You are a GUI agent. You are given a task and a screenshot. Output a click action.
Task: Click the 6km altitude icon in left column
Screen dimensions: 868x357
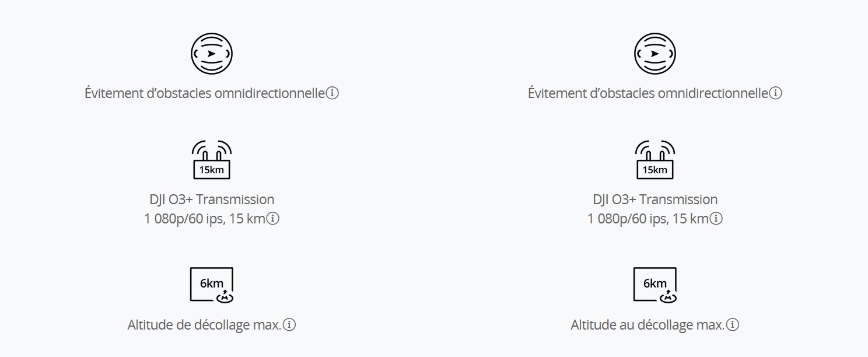click(212, 285)
